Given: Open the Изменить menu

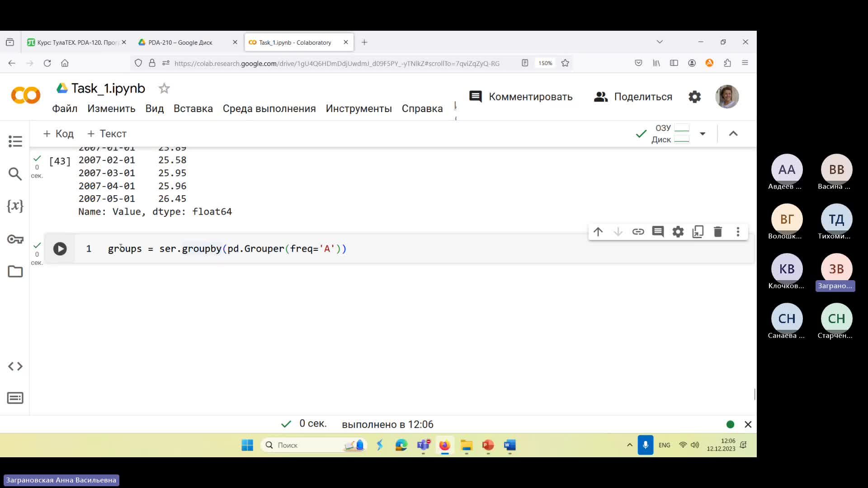Looking at the screenshot, I should [111, 109].
